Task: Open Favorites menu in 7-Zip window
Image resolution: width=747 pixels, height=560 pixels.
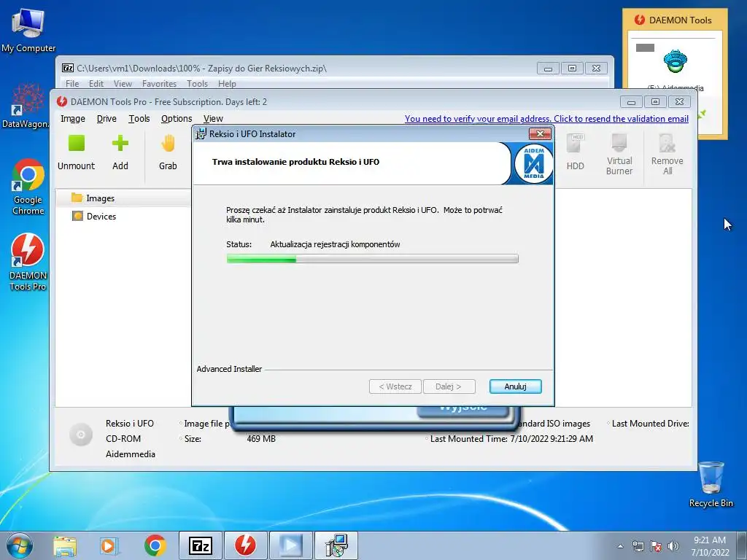Action: coord(159,83)
